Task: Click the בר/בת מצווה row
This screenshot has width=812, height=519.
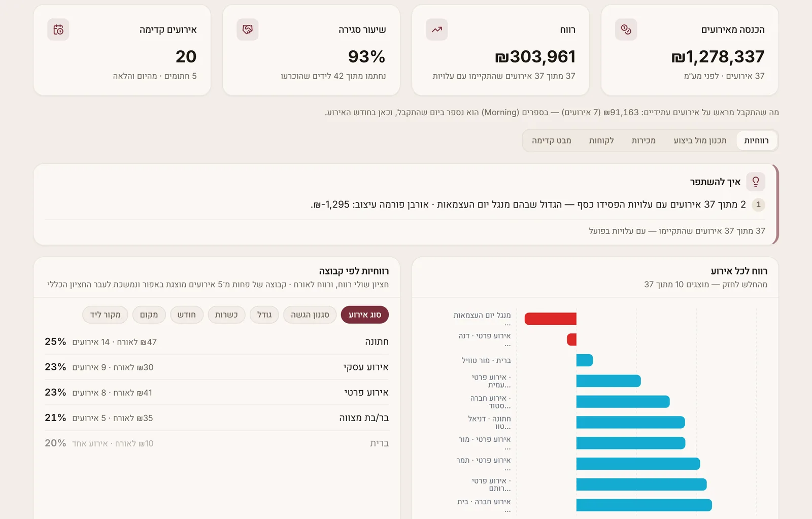Action: tap(217, 418)
